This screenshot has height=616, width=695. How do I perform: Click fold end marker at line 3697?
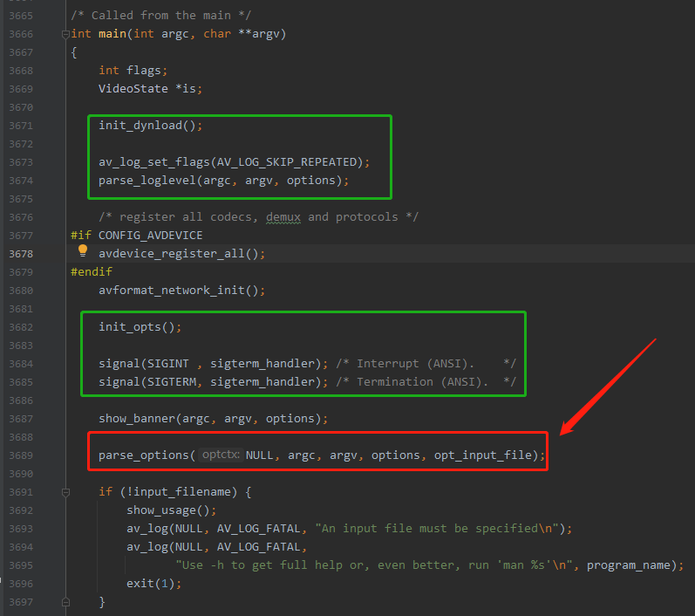coord(65,602)
